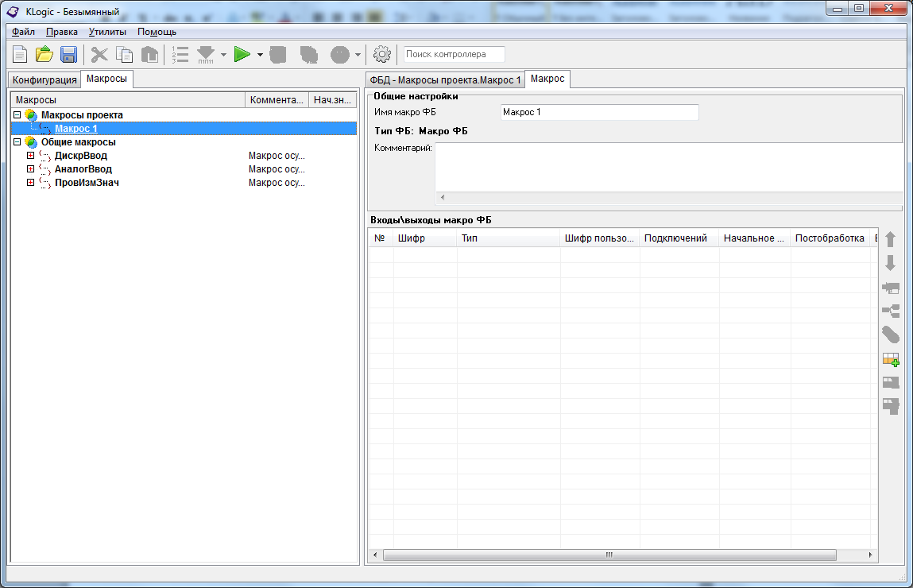913x588 pixels.
Task: Save the project with the floppy disk icon
Action: coord(68,55)
